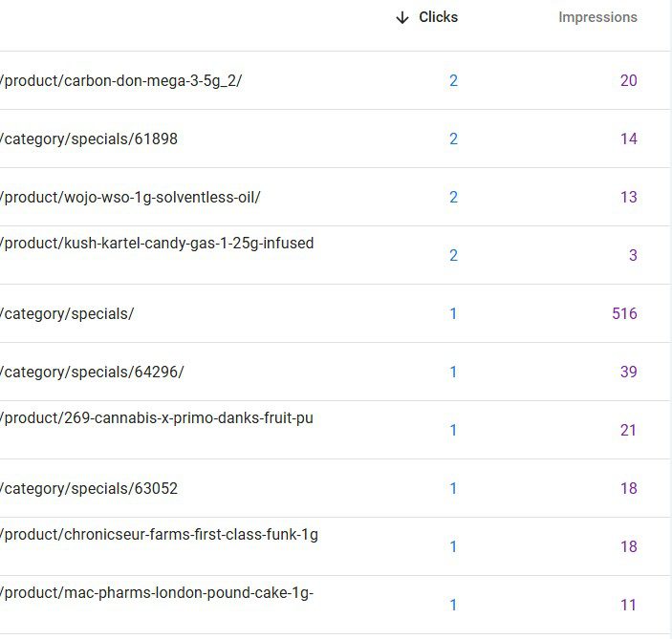The height and width of the screenshot is (639, 672).
Task: Select the /category/specials/61898 page row
Action: [x=90, y=138]
